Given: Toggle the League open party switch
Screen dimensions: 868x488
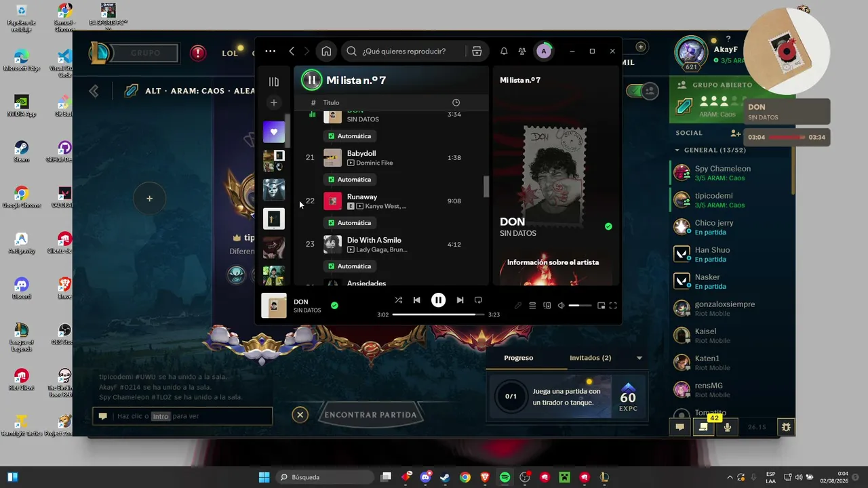Looking at the screenshot, I should tap(643, 90).
